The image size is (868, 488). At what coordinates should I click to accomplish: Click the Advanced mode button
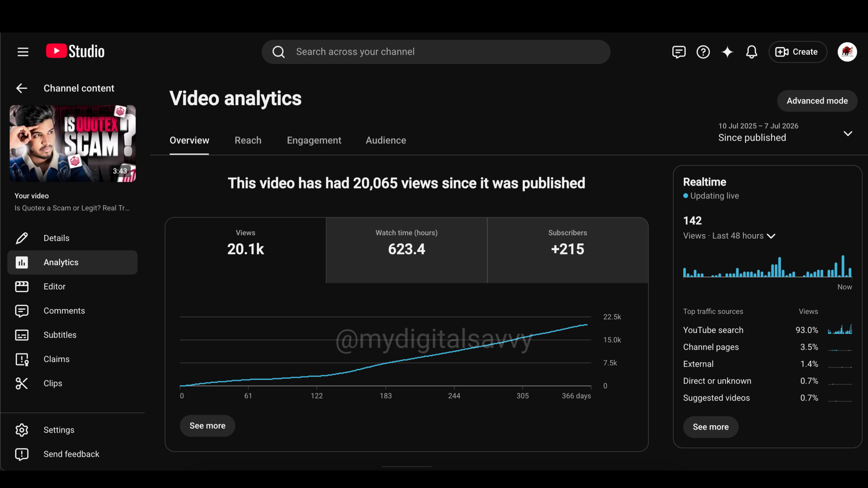817,101
